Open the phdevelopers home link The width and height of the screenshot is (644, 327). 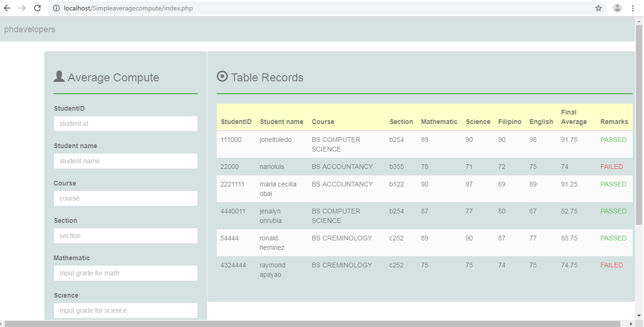pos(29,29)
